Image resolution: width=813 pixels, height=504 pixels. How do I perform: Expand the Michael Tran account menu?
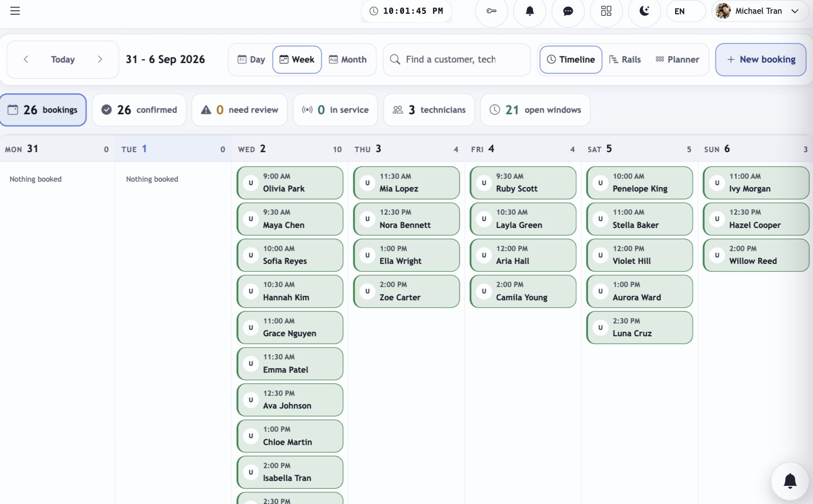760,11
